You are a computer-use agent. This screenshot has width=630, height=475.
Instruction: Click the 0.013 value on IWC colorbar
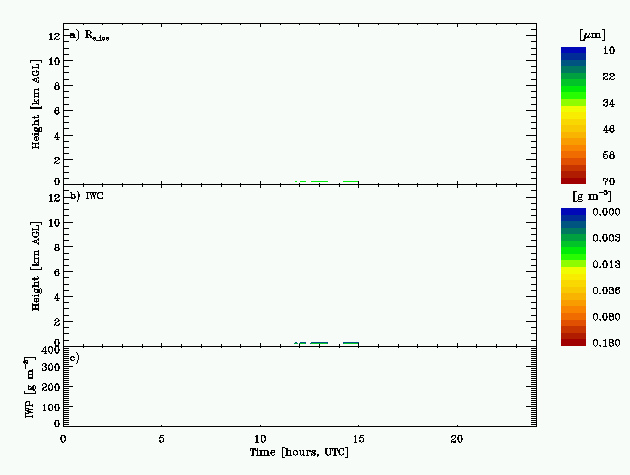coord(606,264)
